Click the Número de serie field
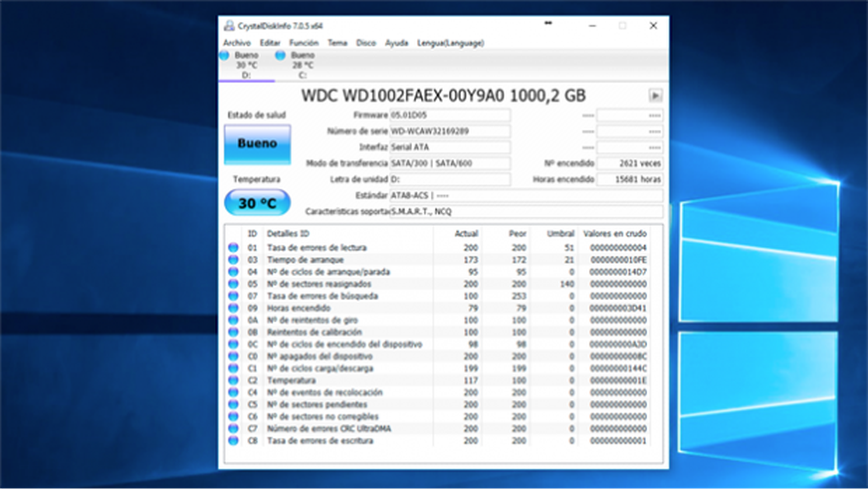Viewport: 868px width, 490px height. click(449, 132)
